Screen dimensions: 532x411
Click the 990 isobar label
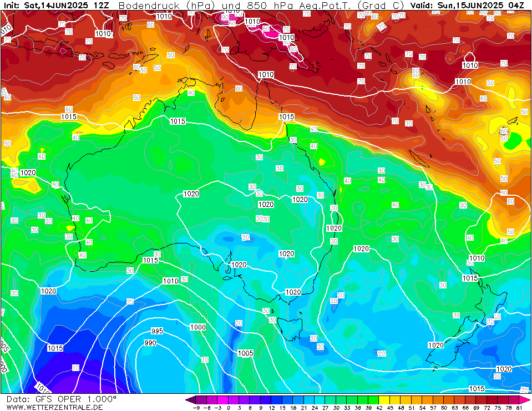tap(150, 343)
